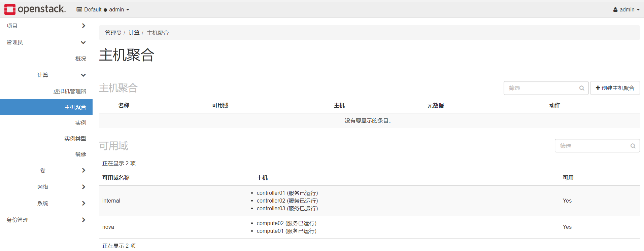644x251 pixels.
Task: Click the user icon beside admin
Action: click(x=615, y=10)
